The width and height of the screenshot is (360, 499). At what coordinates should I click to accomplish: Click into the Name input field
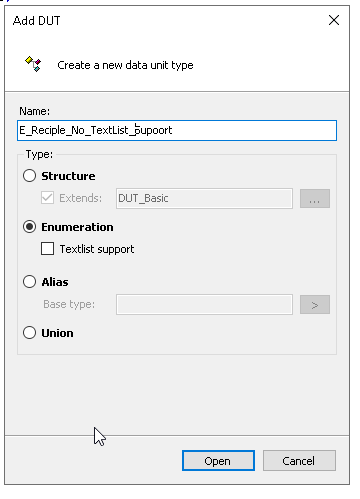[177, 130]
